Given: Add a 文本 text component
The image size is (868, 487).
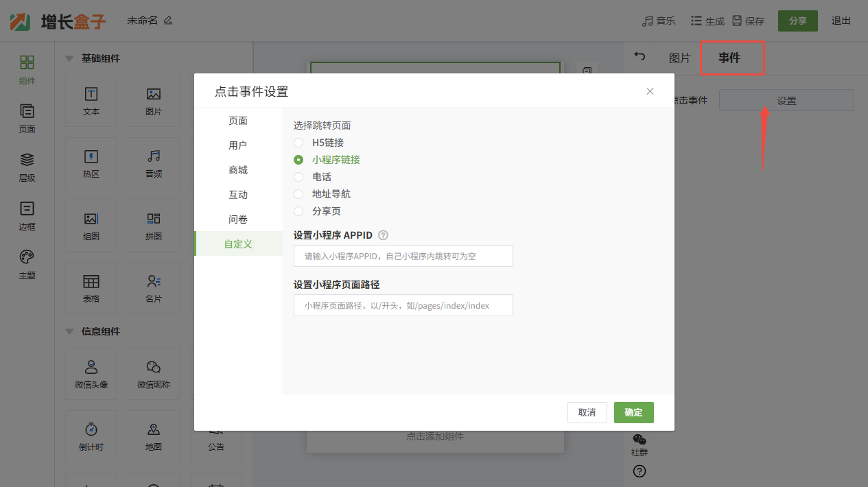Looking at the screenshot, I should pyautogui.click(x=91, y=101).
